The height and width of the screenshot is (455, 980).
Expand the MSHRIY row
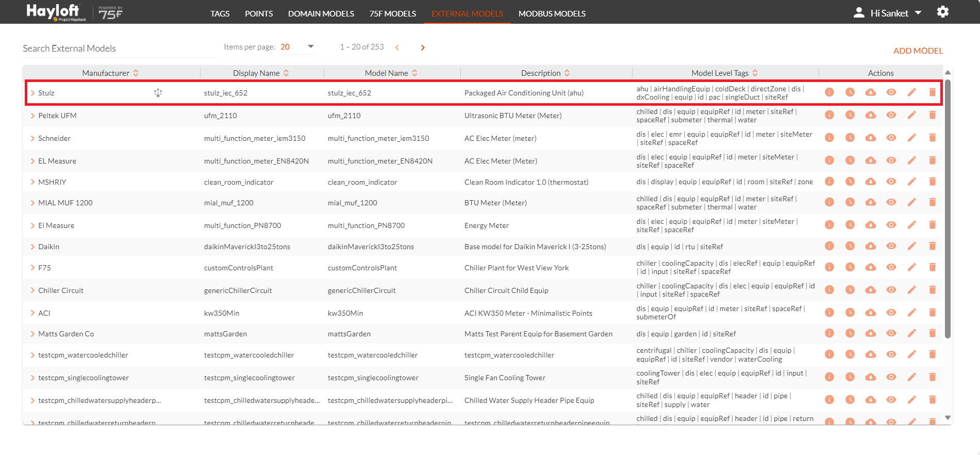(x=32, y=182)
